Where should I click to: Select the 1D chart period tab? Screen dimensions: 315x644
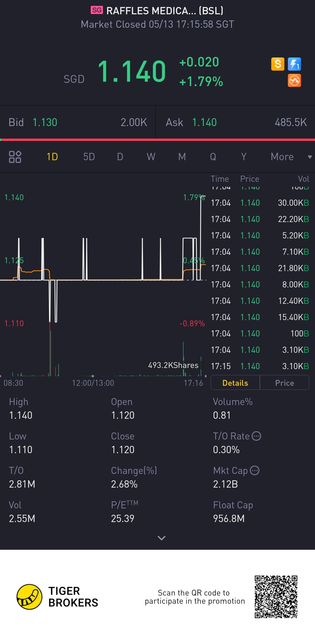[x=52, y=157]
